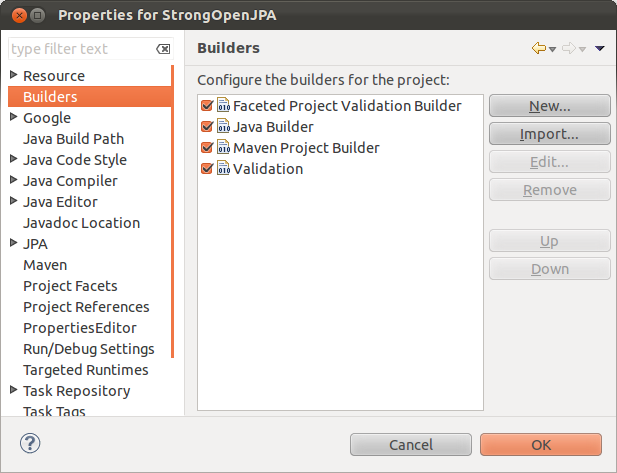This screenshot has height=473, width=617.
Task: Open the view menu triangle icon
Action: point(599,48)
